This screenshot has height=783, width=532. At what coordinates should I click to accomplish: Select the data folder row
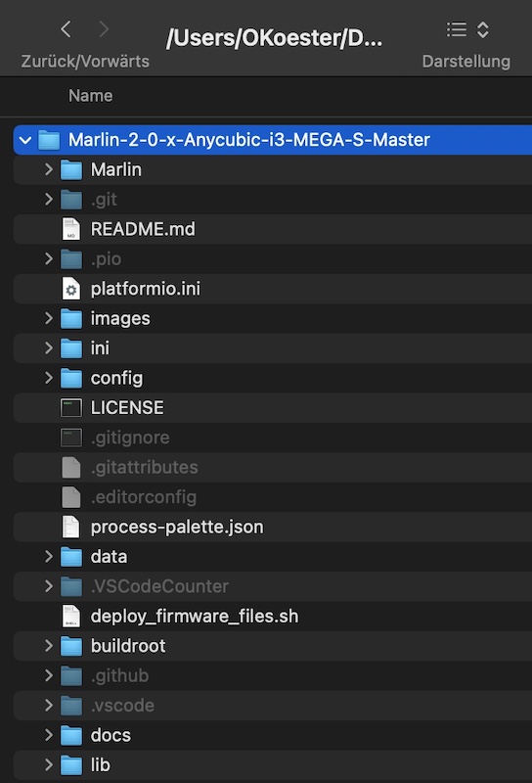click(273, 557)
